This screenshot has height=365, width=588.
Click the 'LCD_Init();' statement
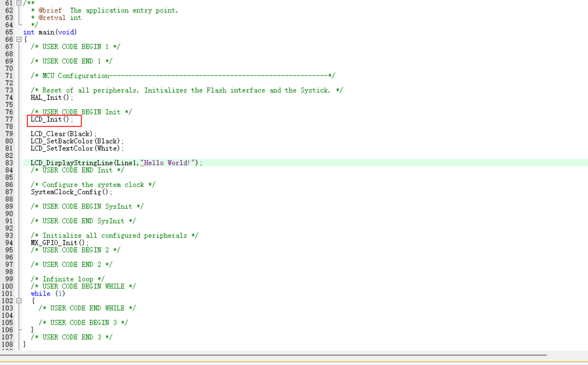coord(52,120)
